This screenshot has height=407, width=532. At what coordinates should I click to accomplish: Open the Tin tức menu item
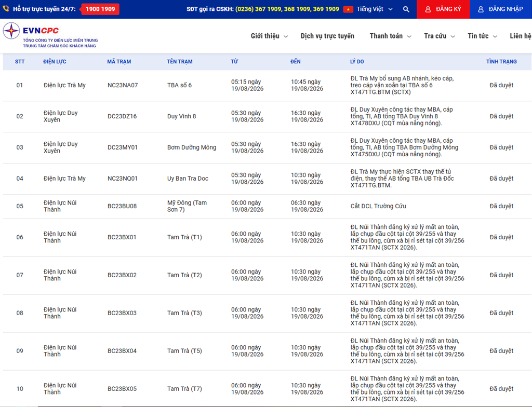point(478,36)
